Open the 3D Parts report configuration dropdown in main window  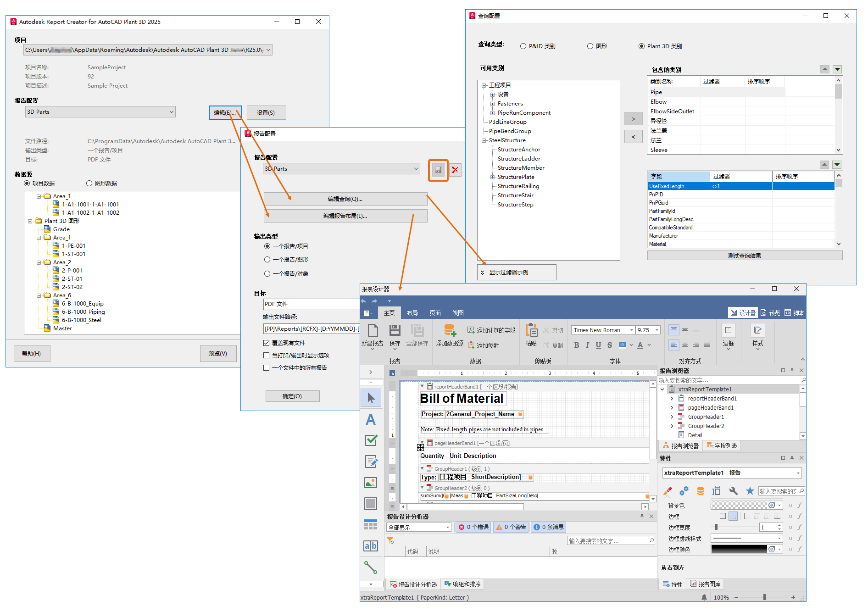pos(100,112)
